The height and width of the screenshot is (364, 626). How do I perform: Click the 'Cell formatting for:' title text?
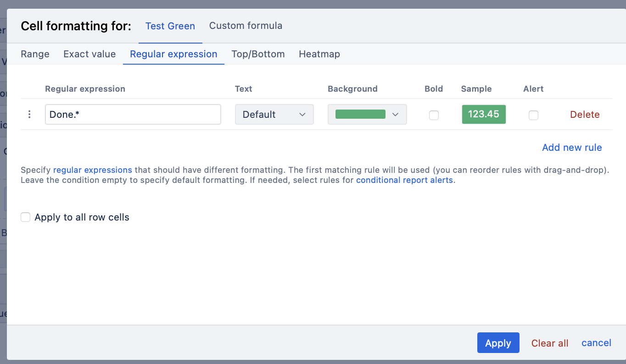pos(76,26)
